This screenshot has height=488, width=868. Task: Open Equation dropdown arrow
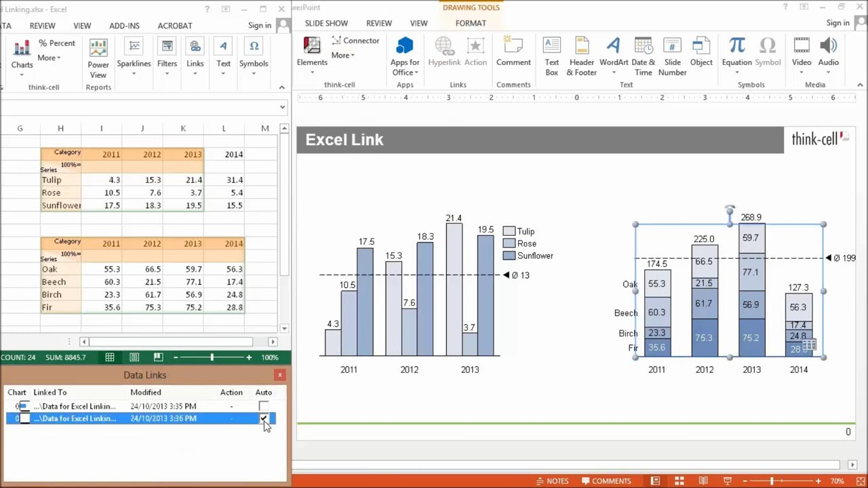coord(737,73)
